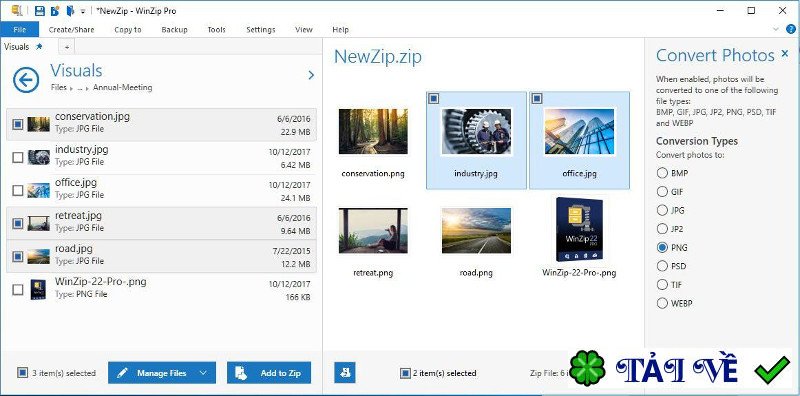Image resolution: width=800 pixels, height=396 pixels.
Task: Open the Copy to tab
Action: (x=128, y=30)
